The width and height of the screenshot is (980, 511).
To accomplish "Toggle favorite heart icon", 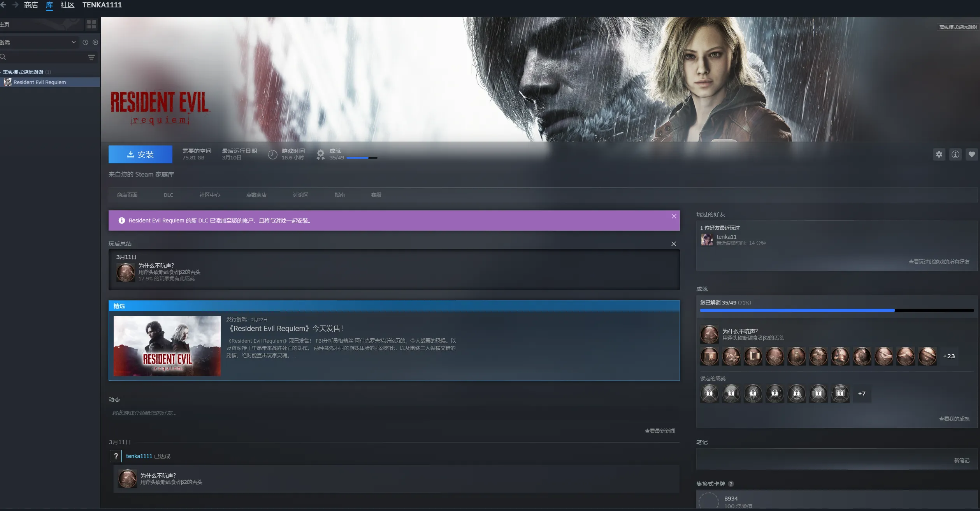I will (x=972, y=154).
